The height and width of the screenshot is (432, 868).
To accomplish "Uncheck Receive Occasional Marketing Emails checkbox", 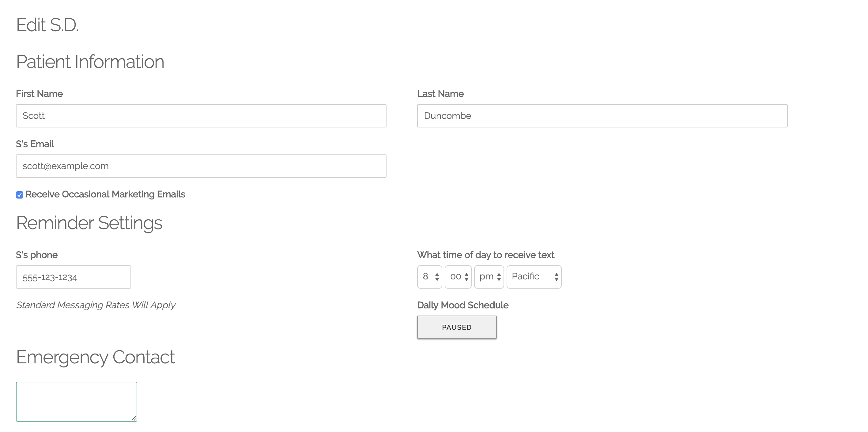I will tap(20, 195).
